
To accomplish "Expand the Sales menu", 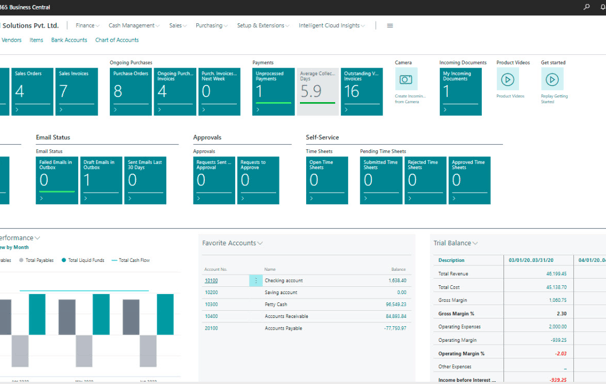I will pos(178,25).
